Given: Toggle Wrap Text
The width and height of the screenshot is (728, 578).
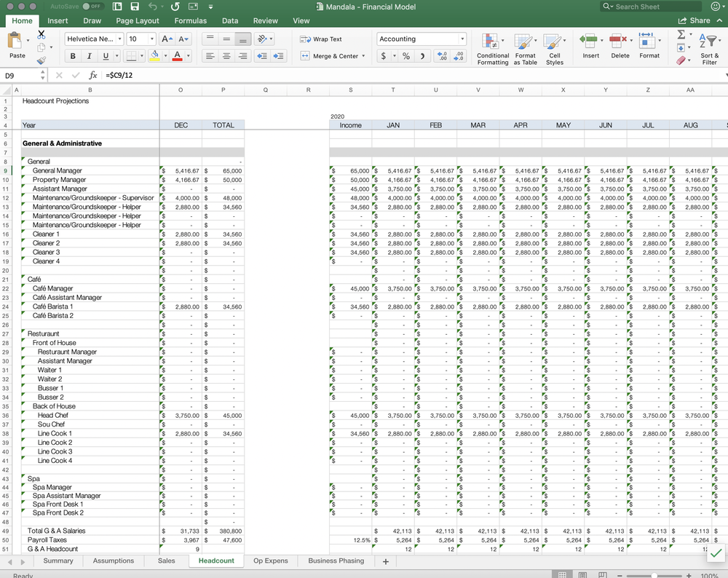Looking at the screenshot, I should click(321, 39).
